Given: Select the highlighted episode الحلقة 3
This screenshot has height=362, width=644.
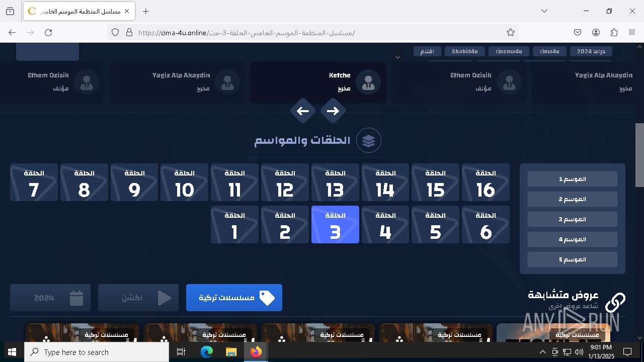Looking at the screenshot, I should 335,225.
